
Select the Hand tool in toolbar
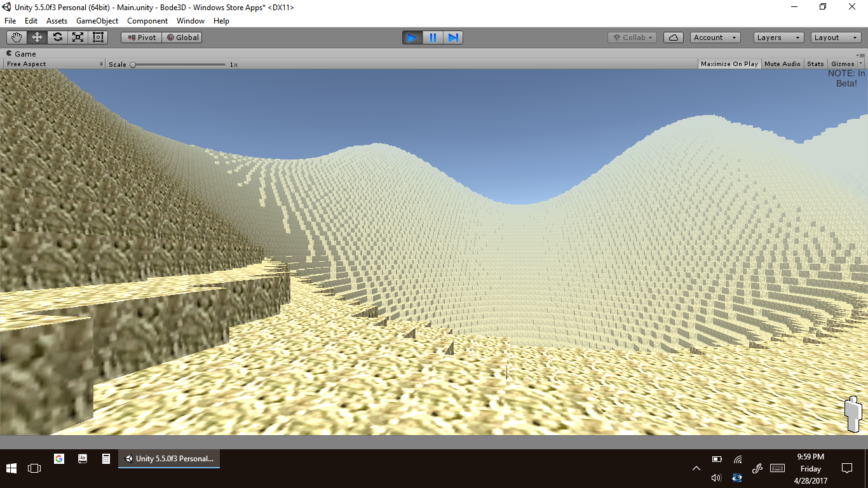click(x=17, y=37)
